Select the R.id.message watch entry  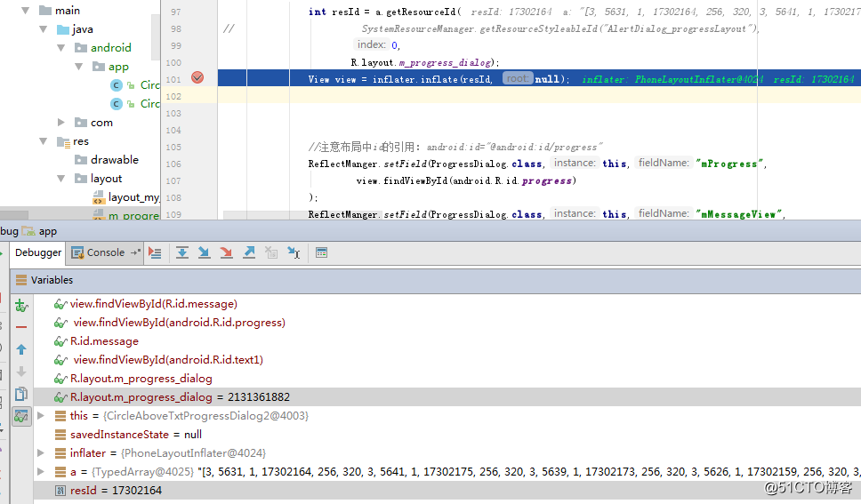tap(104, 341)
